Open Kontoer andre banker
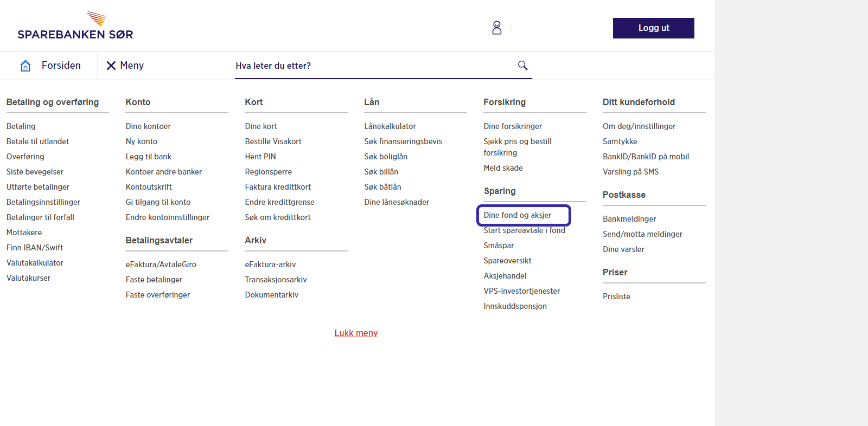 tap(164, 172)
